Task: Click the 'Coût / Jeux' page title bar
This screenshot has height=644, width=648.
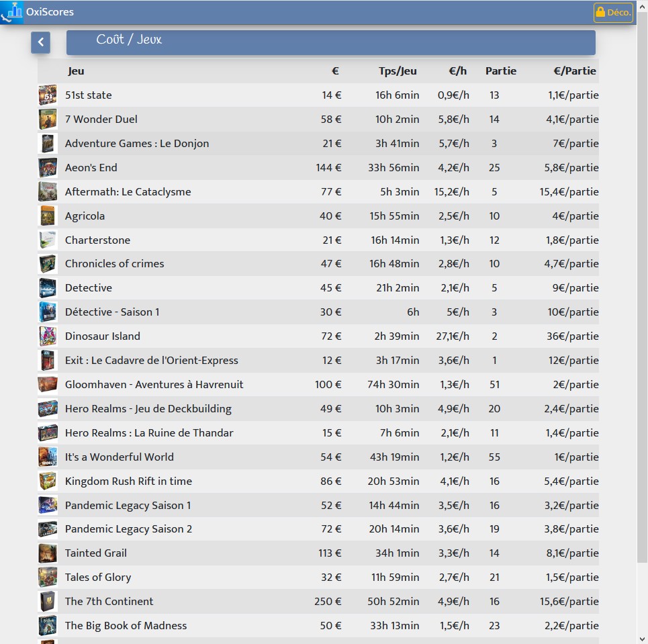Action: click(x=331, y=42)
